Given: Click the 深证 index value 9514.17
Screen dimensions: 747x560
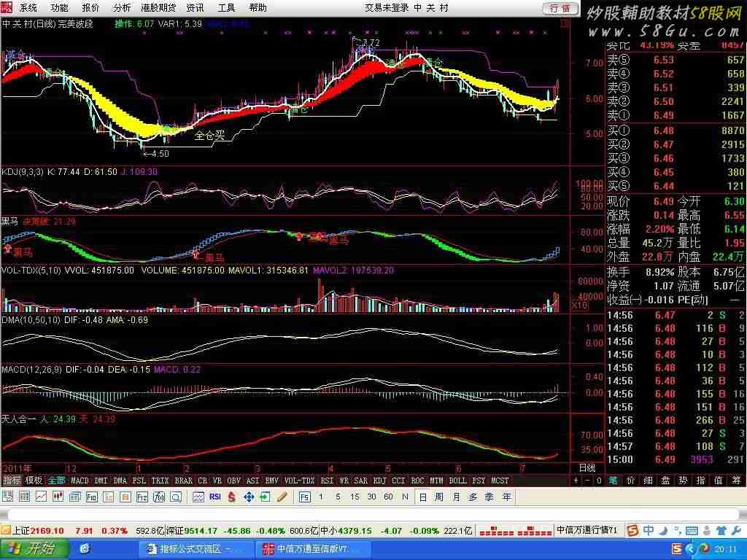Looking at the screenshot, I should [201, 531].
